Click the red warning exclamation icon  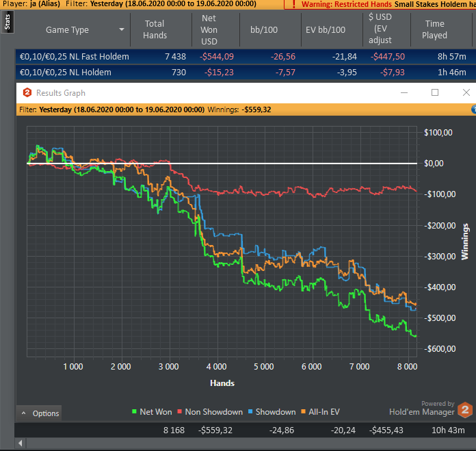[293, 4]
